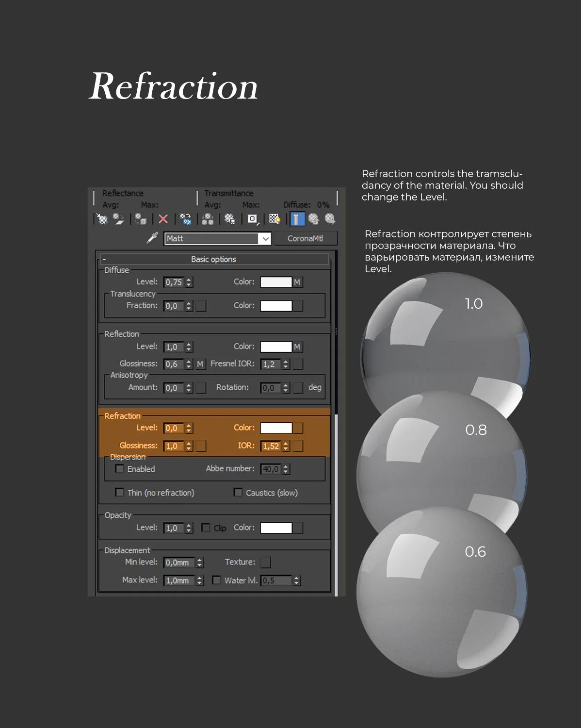Click the Refraction IOR field 1,52
The width and height of the screenshot is (581, 728).
point(272,446)
